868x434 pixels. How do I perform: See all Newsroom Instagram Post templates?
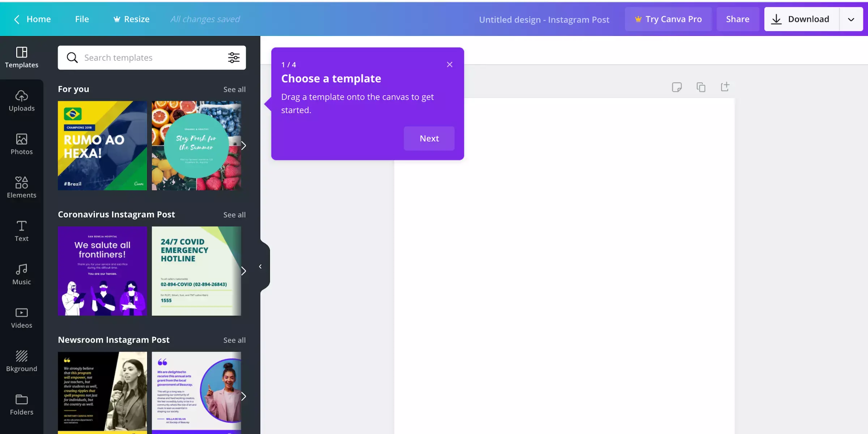coord(234,339)
